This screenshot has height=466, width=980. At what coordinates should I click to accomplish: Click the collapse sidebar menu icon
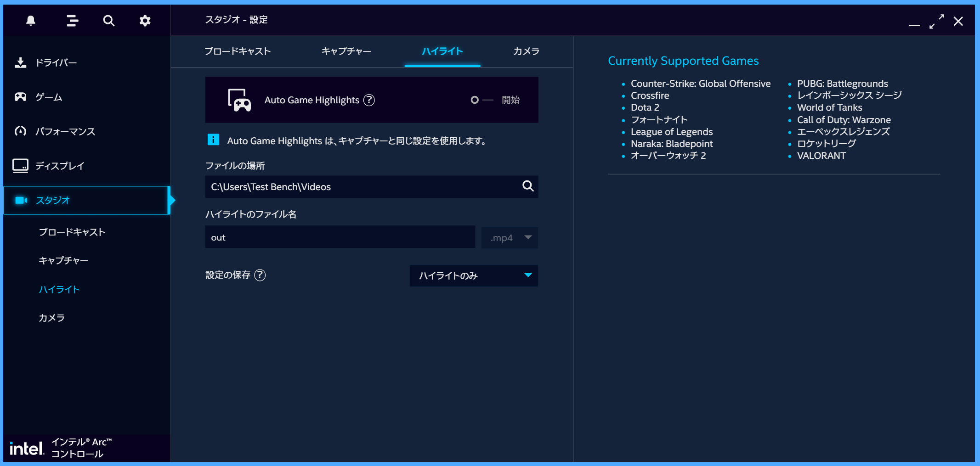pyautogui.click(x=72, y=21)
